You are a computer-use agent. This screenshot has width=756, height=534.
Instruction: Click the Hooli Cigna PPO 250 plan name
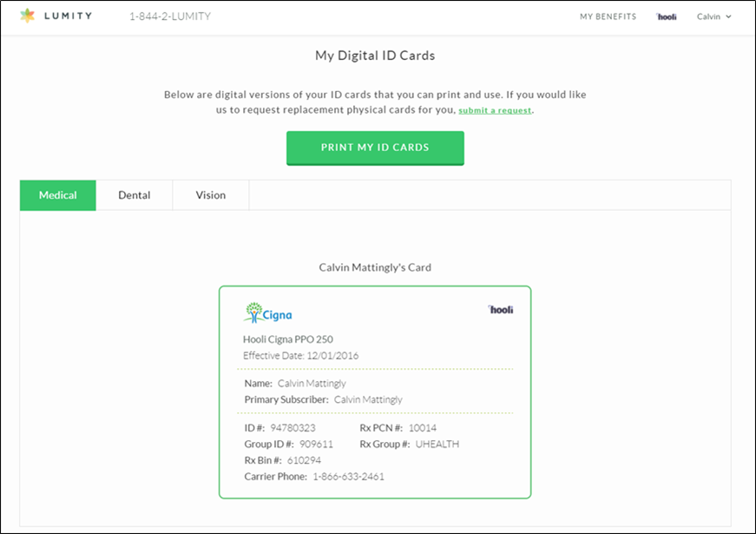287,340
